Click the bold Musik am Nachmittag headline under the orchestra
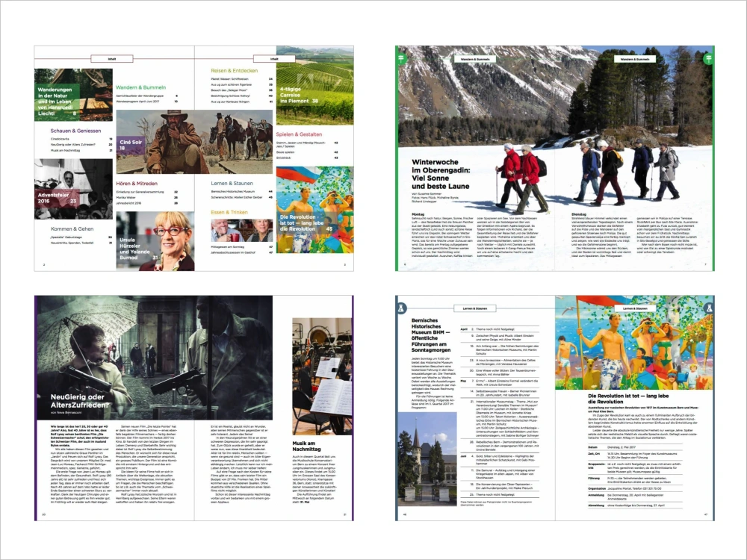The image size is (747, 560). (x=306, y=447)
